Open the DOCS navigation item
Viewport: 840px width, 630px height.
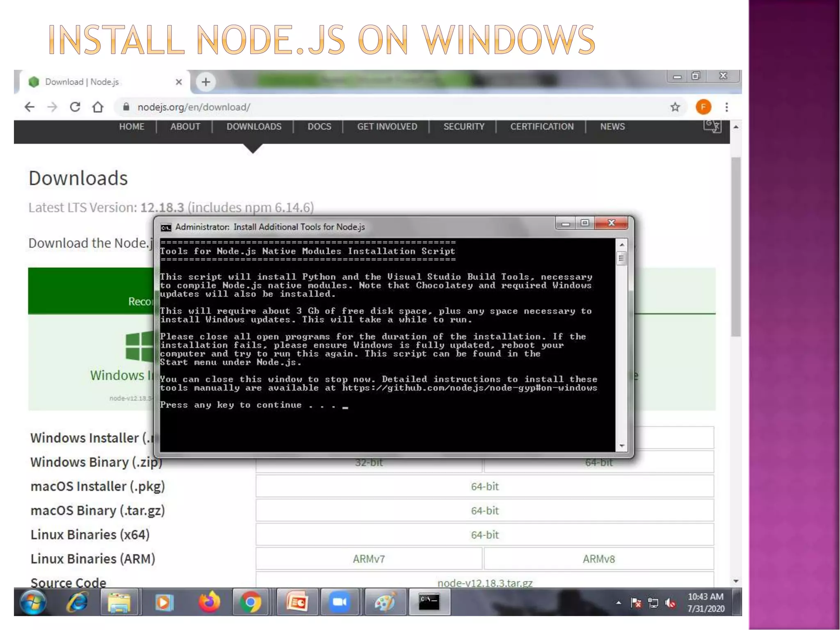pyautogui.click(x=319, y=126)
